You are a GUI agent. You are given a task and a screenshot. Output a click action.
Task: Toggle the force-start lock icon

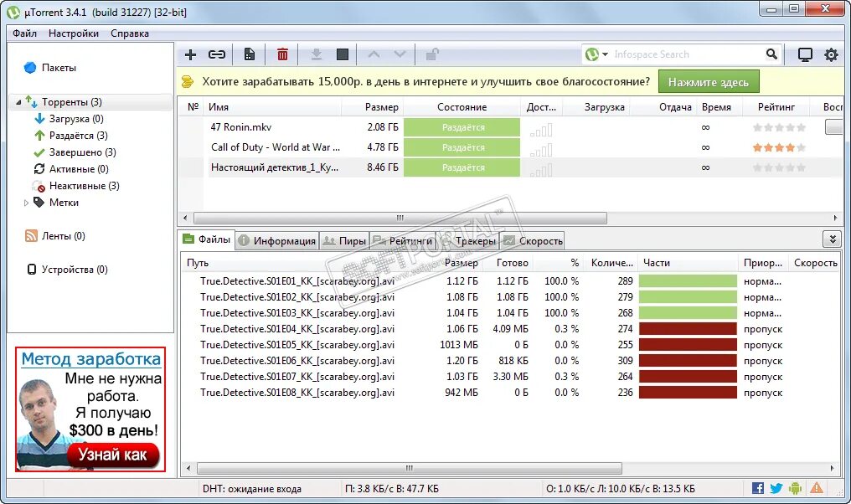[431, 54]
